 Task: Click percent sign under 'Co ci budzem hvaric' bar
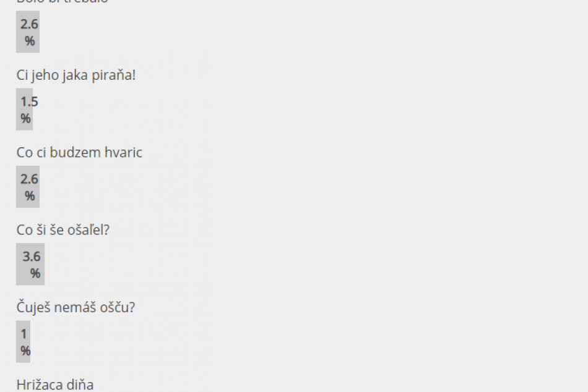click(30, 195)
